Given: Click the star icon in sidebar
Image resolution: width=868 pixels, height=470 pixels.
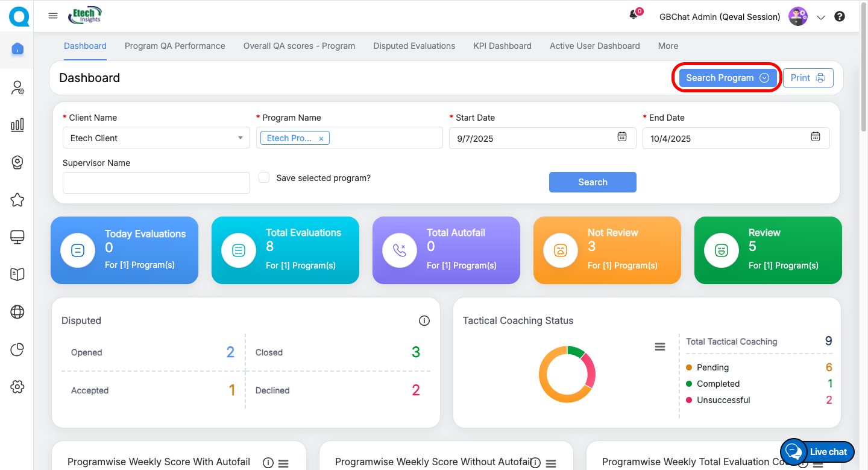Looking at the screenshot, I should coord(17,200).
